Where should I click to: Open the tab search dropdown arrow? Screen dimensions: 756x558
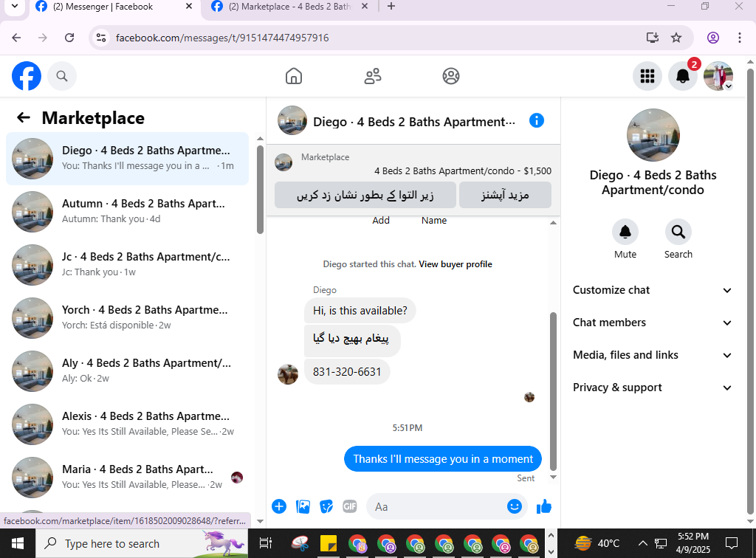point(15,6)
